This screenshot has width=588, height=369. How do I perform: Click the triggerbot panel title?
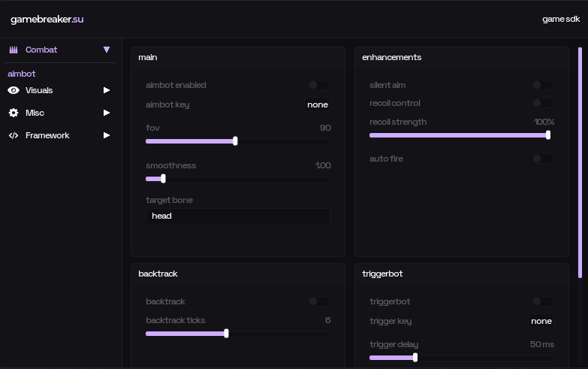point(382,274)
